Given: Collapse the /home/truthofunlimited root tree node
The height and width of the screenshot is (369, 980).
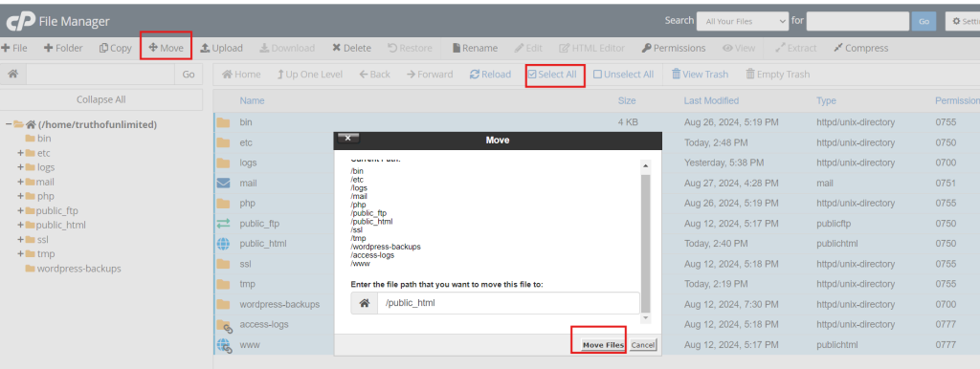Looking at the screenshot, I should coord(9,124).
